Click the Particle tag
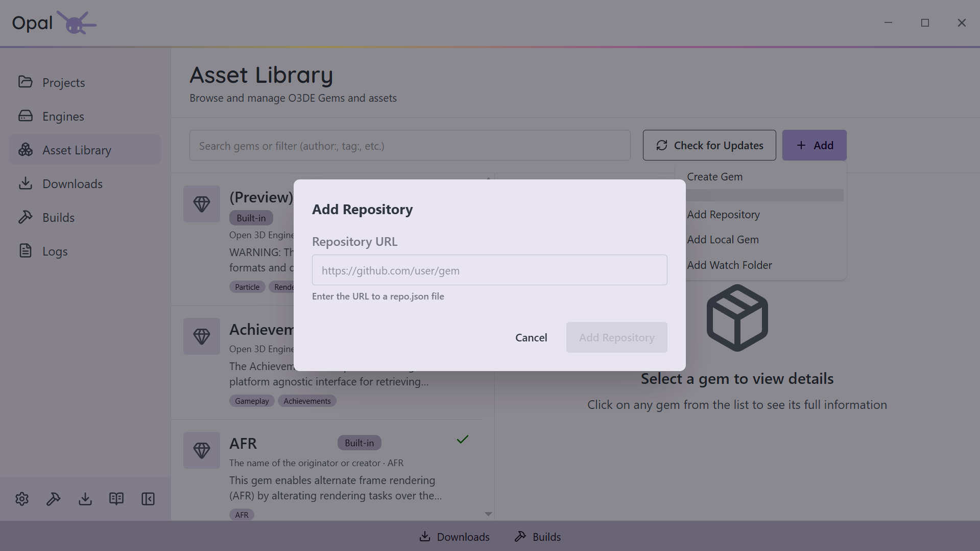 (247, 287)
